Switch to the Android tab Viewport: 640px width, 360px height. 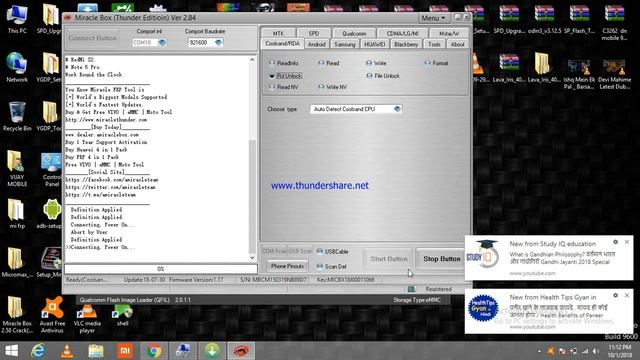pos(317,44)
